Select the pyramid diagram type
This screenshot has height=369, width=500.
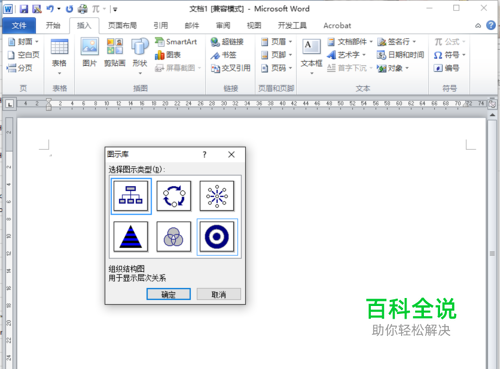(x=131, y=237)
